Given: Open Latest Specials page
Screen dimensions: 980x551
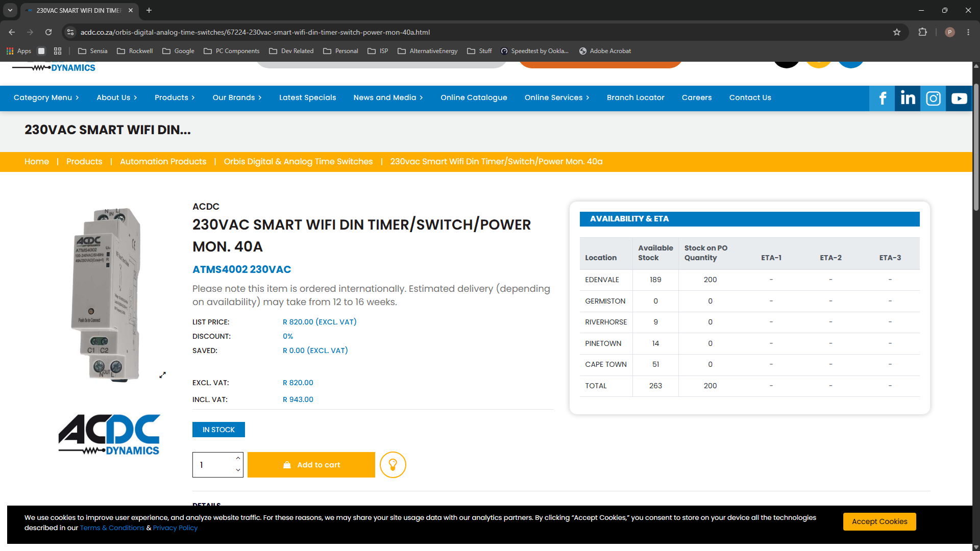Looking at the screenshot, I should point(307,98).
